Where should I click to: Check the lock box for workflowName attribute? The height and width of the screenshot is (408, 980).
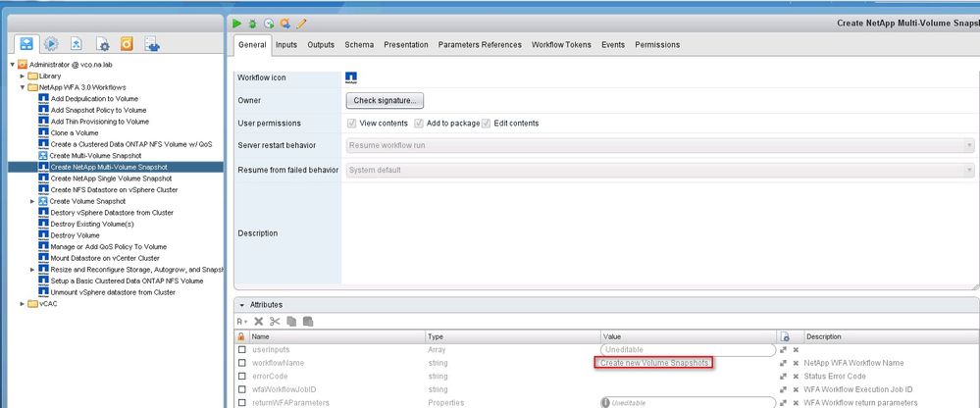(x=241, y=363)
